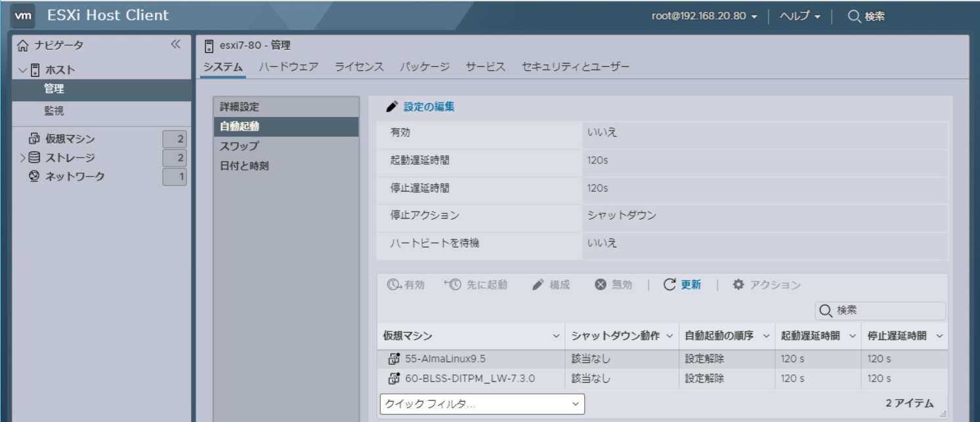Click 設定解除 in the 55-AlmaLinux9.5 row
The height and width of the screenshot is (422, 980).
(x=704, y=359)
